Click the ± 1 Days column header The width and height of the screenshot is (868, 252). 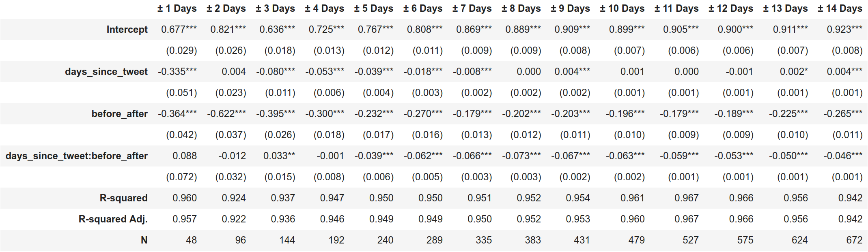177,9
